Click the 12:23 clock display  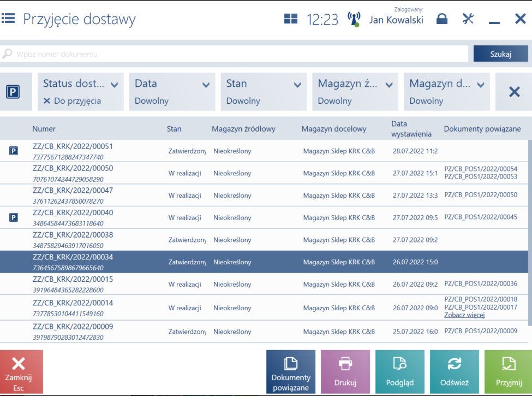(x=322, y=20)
